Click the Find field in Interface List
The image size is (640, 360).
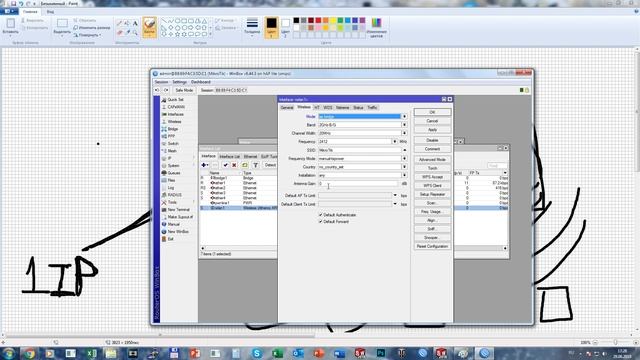point(497,165)
